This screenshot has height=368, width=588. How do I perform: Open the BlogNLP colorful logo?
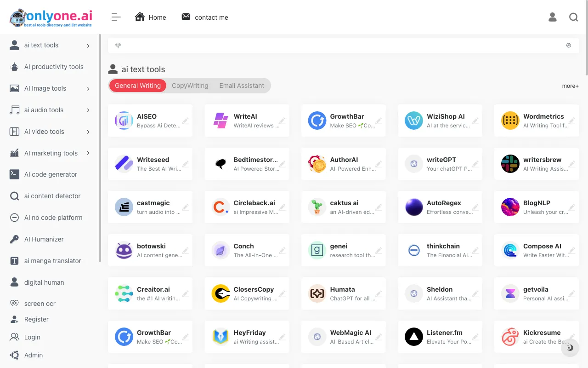[x=510, y=207]
